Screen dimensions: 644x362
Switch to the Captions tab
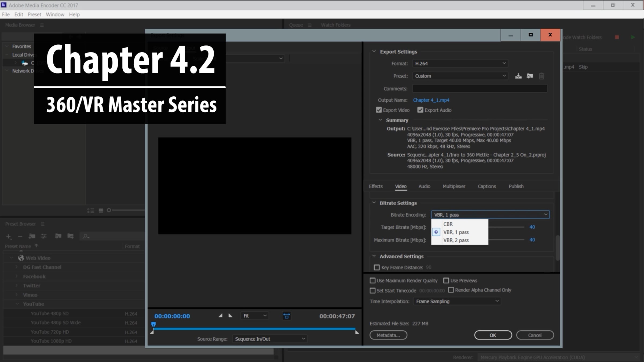pos(487,186)
